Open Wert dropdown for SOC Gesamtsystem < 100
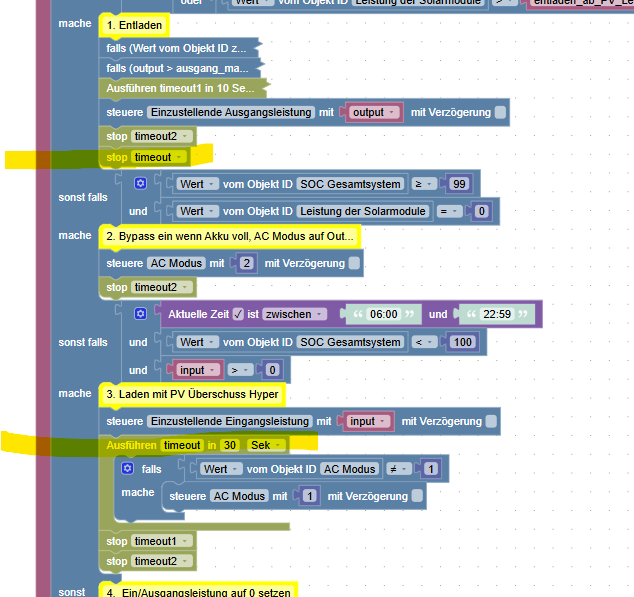 point(197,342)
